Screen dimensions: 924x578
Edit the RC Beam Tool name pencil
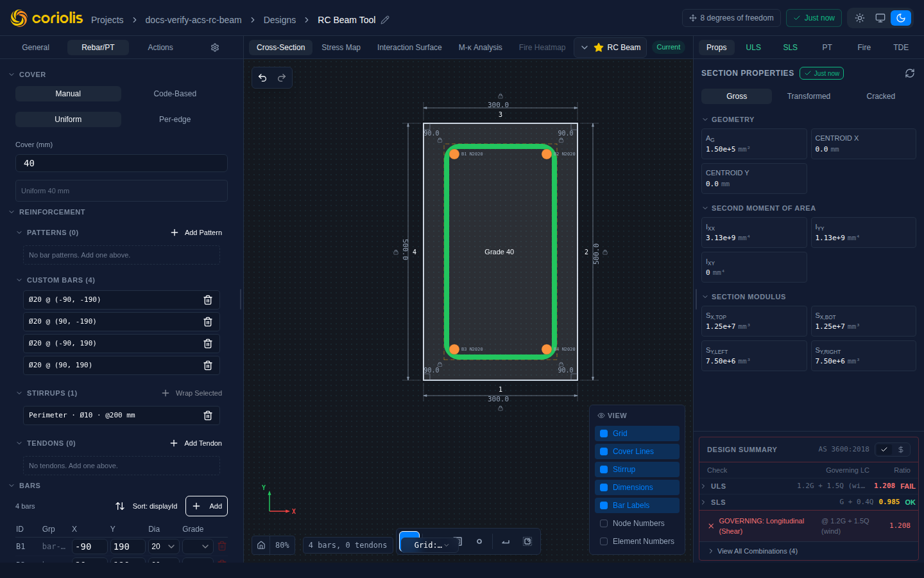pyautogui.click(x=385, y=20)
